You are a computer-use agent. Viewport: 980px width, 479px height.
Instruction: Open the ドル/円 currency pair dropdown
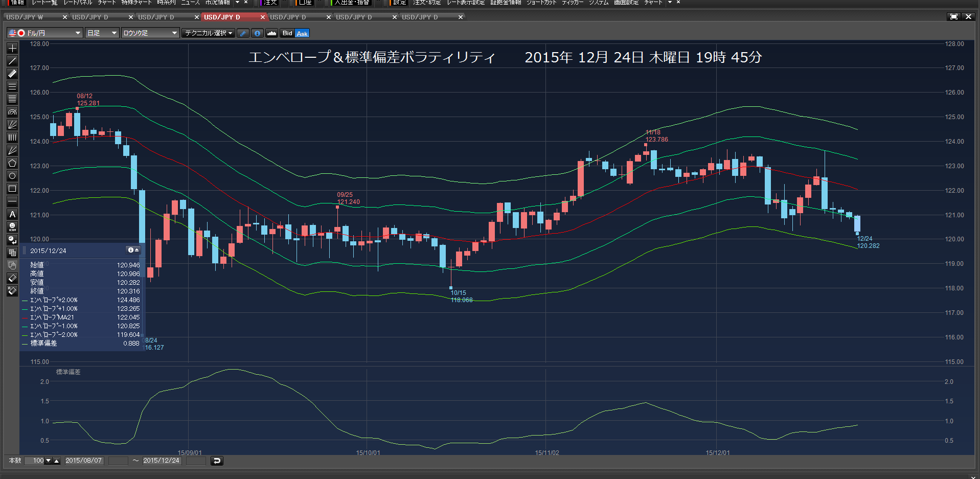coord(44,33)
